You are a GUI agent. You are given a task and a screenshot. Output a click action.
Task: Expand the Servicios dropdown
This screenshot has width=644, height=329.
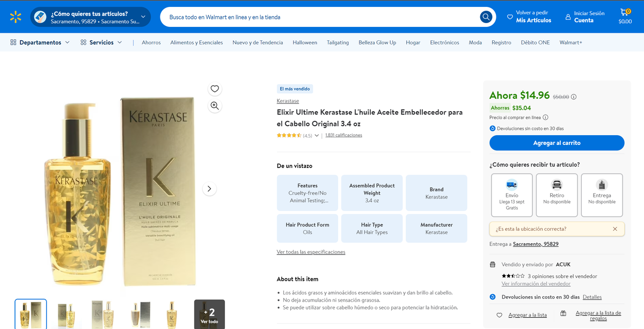(101, 42)
